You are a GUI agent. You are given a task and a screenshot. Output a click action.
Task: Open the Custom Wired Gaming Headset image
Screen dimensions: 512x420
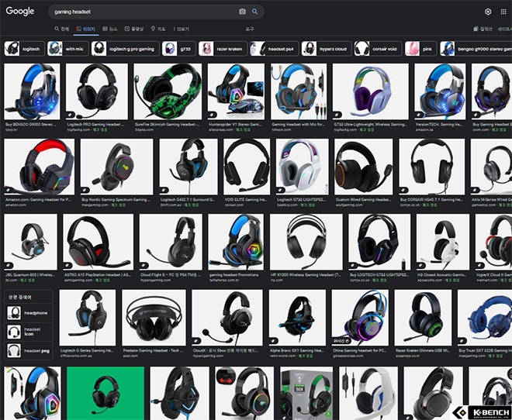pyautogui.click(x=364, y=167)
